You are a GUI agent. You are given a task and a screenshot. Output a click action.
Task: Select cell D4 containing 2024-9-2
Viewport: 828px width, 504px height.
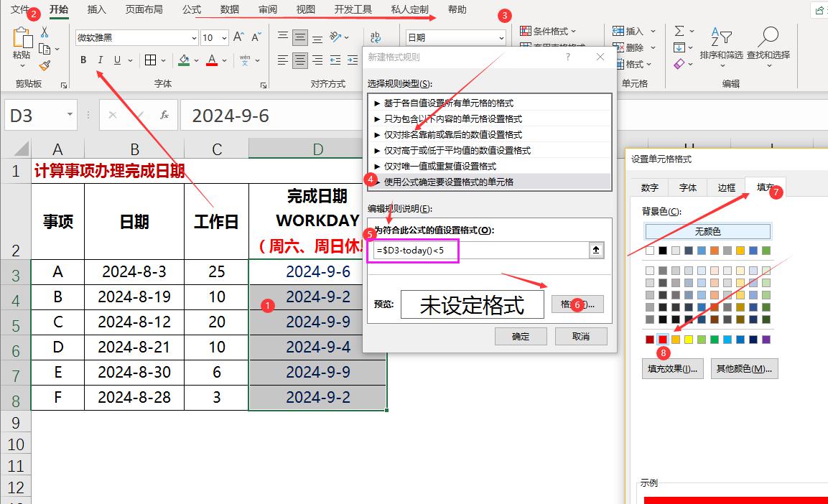point(317,297)
